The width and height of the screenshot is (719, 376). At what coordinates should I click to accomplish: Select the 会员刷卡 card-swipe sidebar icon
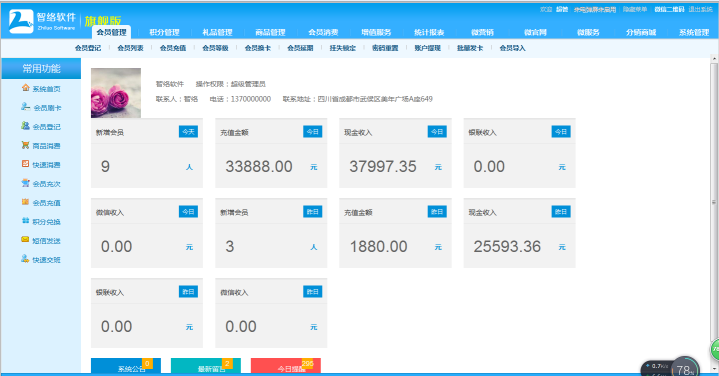[26, 106]
